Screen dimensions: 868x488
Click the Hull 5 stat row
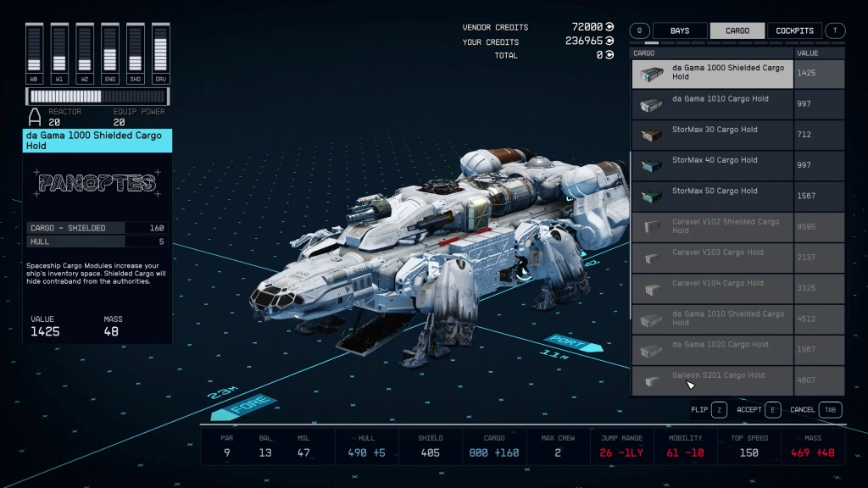[x=97, y=241]
